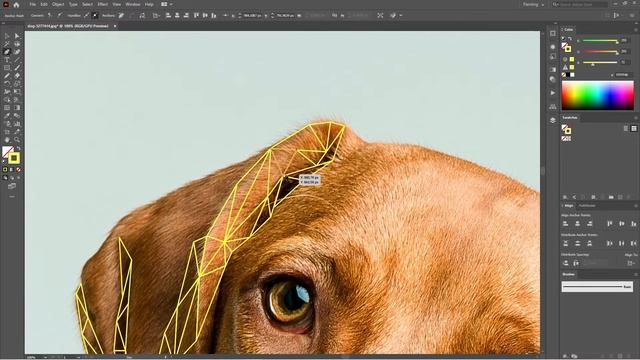Select the Paintbrush tool

(x=17, y=68)
